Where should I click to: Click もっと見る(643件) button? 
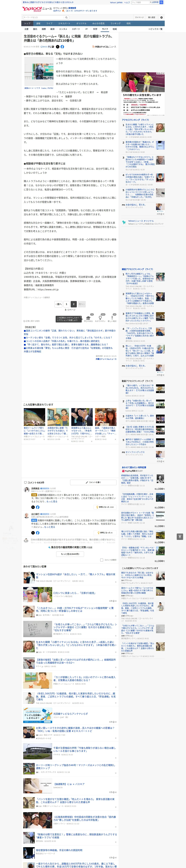(70, 554)
